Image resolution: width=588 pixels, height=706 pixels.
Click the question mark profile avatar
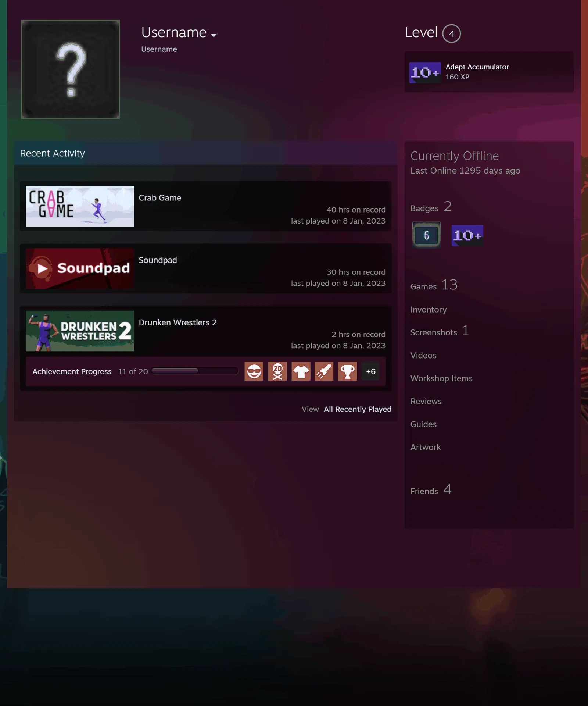pyautogui.click(x=71, y=69)
